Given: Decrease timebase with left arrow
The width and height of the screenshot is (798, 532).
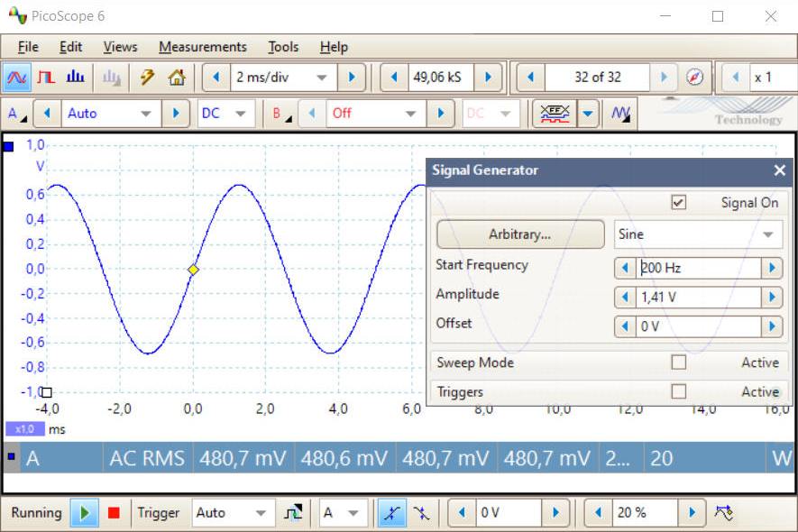Looking at the screenshot, I should (216, 78).
